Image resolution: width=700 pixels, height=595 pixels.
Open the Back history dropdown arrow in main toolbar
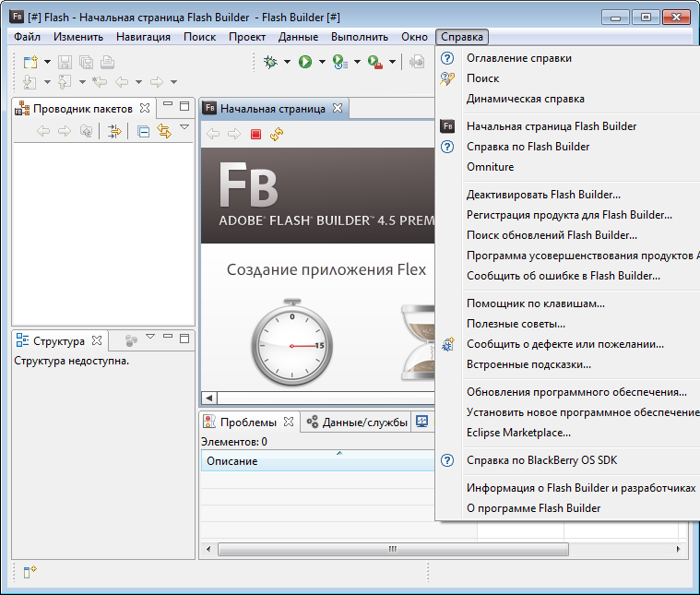pos(139,82)
